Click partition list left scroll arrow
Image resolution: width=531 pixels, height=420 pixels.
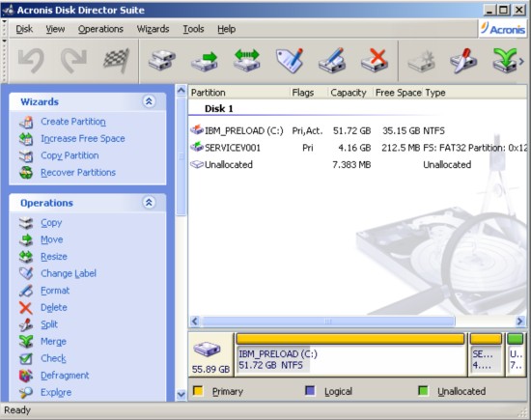[x=195, y=321]
